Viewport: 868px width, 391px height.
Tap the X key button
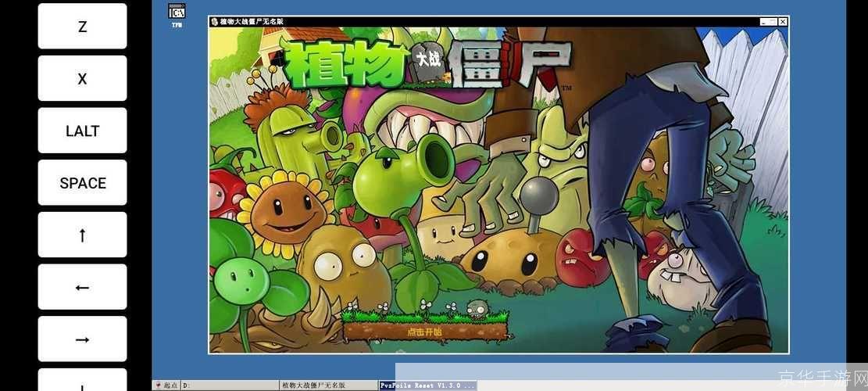(x=82, y=78)
